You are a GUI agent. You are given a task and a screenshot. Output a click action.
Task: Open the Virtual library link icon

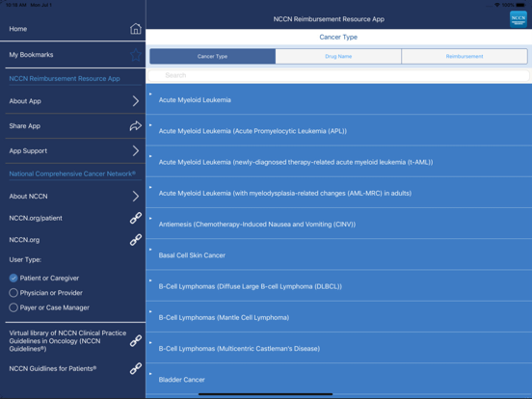[136, 340]
